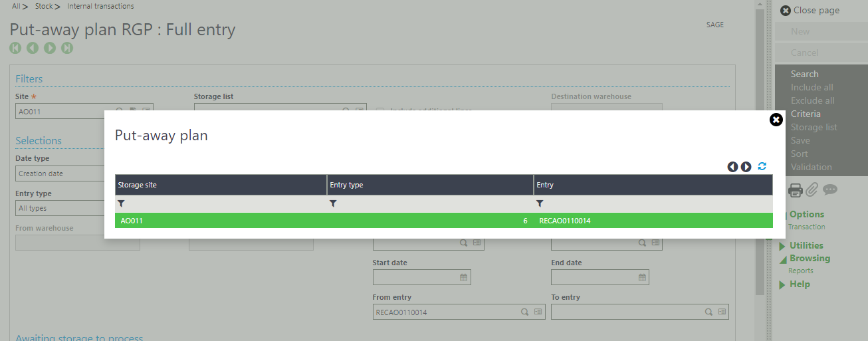
Task: Open filter for Storage site column
Action: 121,203
